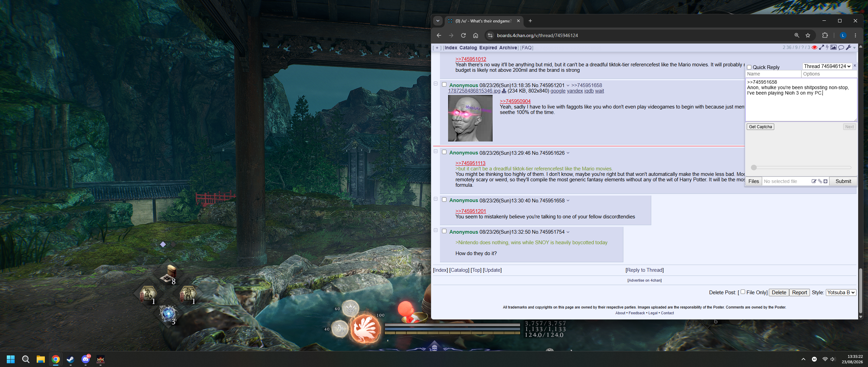Click the Update link at thread bottom
The width and height of the screenshot is (868, 367).
click(492, 270)
